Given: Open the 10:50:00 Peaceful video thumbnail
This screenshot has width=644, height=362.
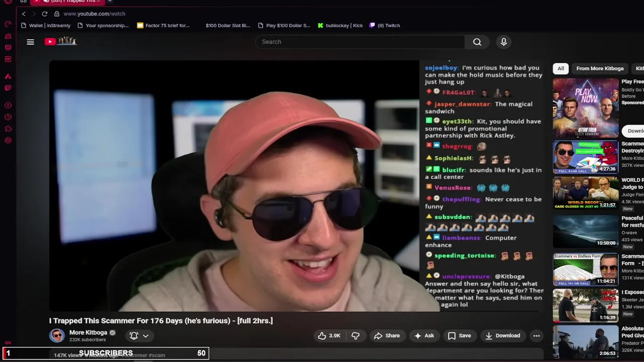Looking at the screenshot, I should pyautogui.click(x=586, y=231).
